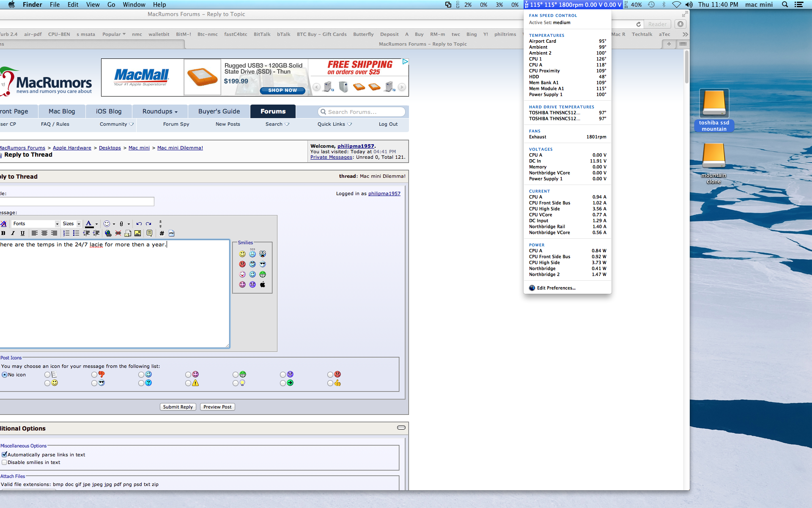Click the Log Out link
The width and height of the screenshot is (812, 508).
point(388,124)
